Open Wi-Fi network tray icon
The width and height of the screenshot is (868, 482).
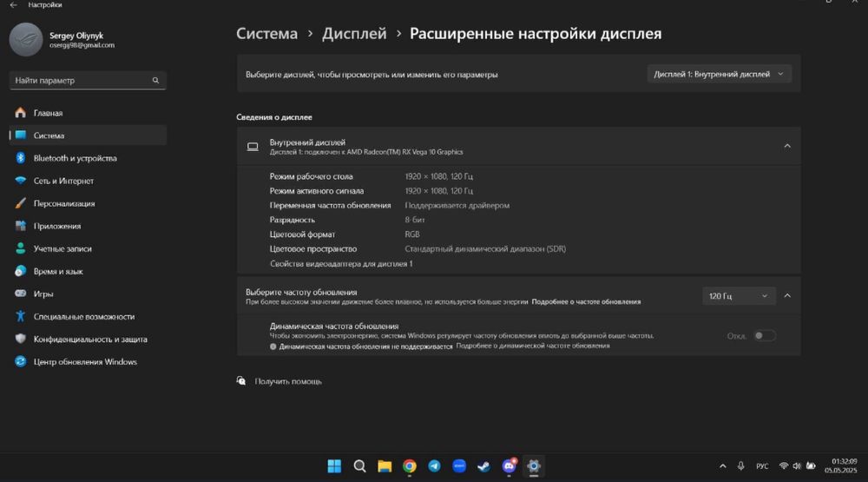783,466
